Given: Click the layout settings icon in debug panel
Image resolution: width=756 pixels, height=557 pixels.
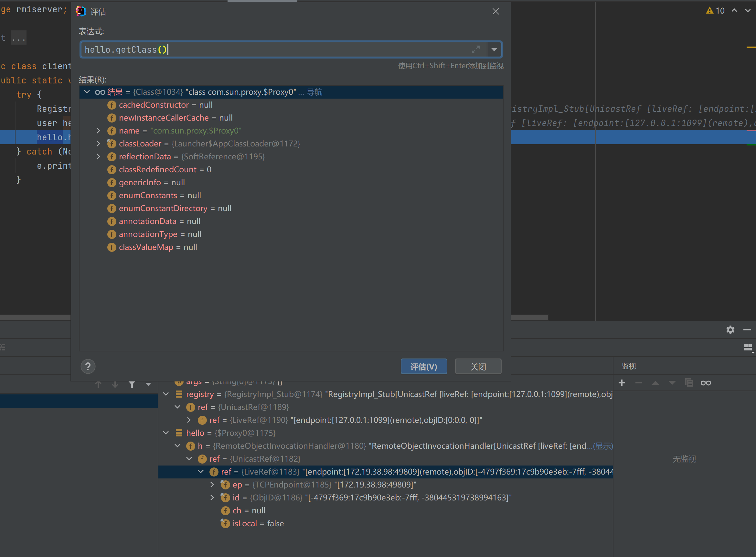Looking at the screenshot, I should [x=748, y=347].
